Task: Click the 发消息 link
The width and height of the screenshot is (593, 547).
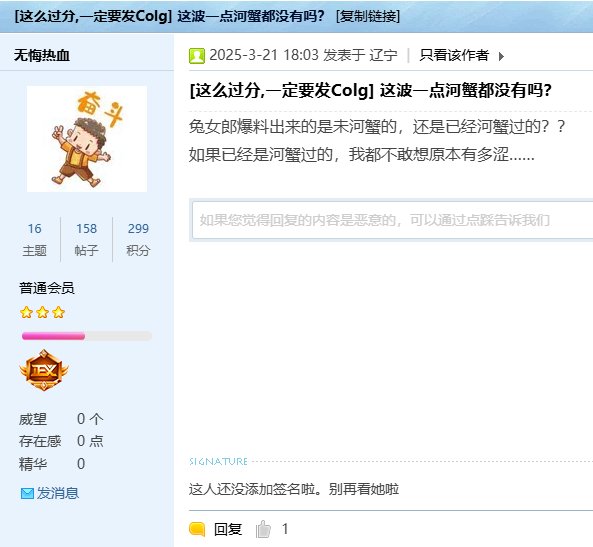Action: (57, 493)
